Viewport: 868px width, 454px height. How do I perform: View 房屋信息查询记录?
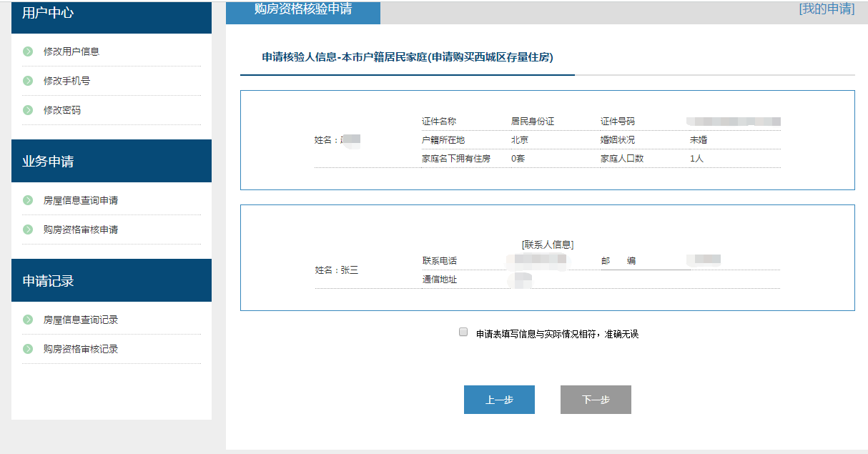point(81,320)
